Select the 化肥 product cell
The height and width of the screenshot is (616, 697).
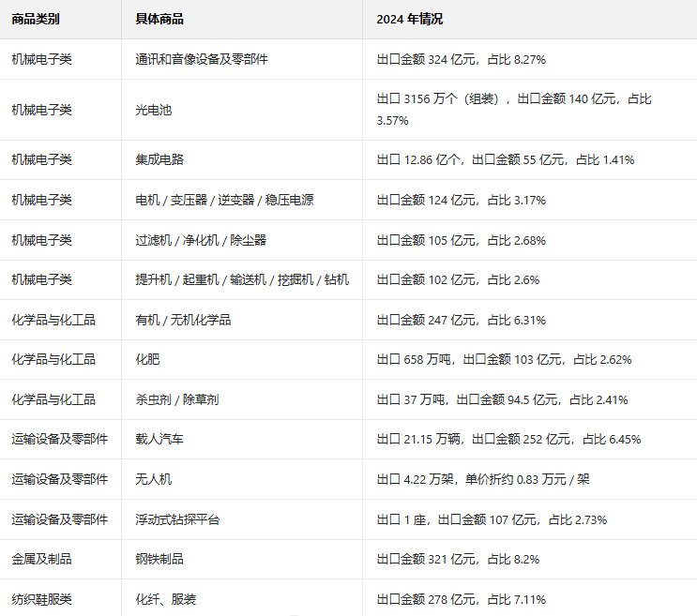pyautogui.click(x=147, y=359)
